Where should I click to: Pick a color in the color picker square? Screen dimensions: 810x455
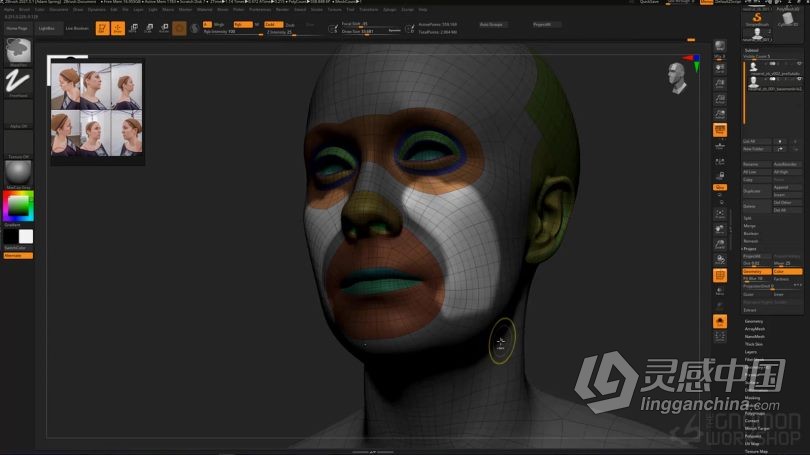click(x=18, y=206)
